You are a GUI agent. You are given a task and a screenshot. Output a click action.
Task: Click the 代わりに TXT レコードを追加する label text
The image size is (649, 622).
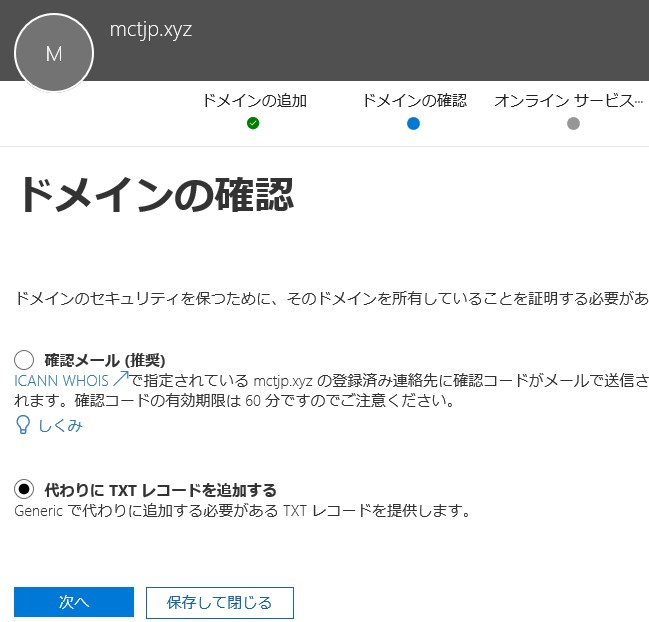point(160,490)
